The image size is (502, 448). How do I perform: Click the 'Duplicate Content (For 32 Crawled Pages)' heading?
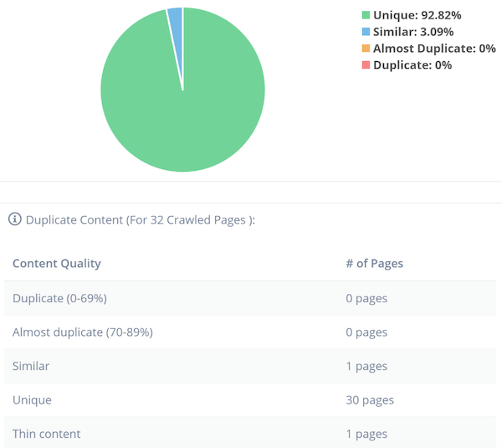click(140, 220)
